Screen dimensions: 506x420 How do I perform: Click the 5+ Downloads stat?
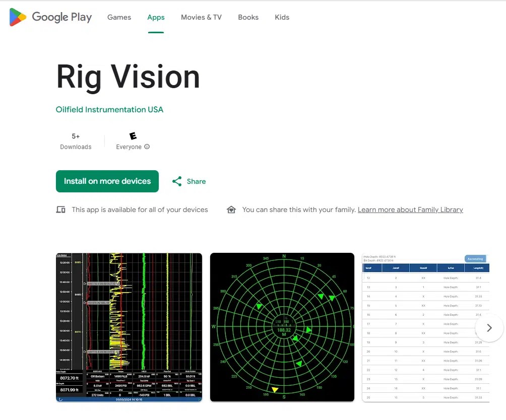76,141
